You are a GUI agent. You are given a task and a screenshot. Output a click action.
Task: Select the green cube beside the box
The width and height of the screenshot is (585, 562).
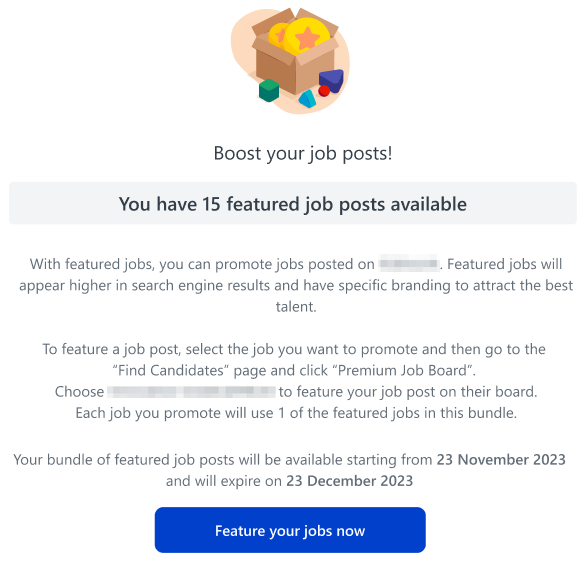coord(269,90)
